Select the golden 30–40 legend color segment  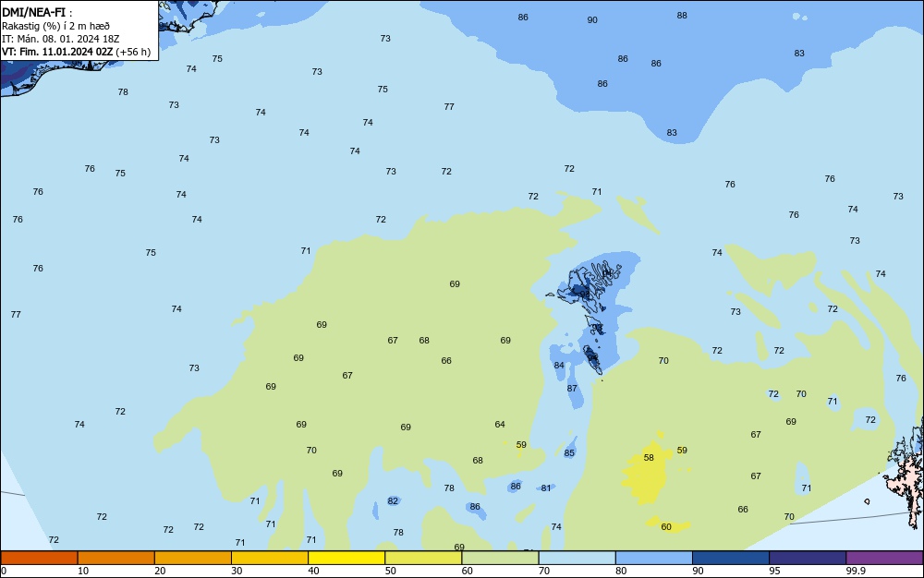tap(270, 558)
